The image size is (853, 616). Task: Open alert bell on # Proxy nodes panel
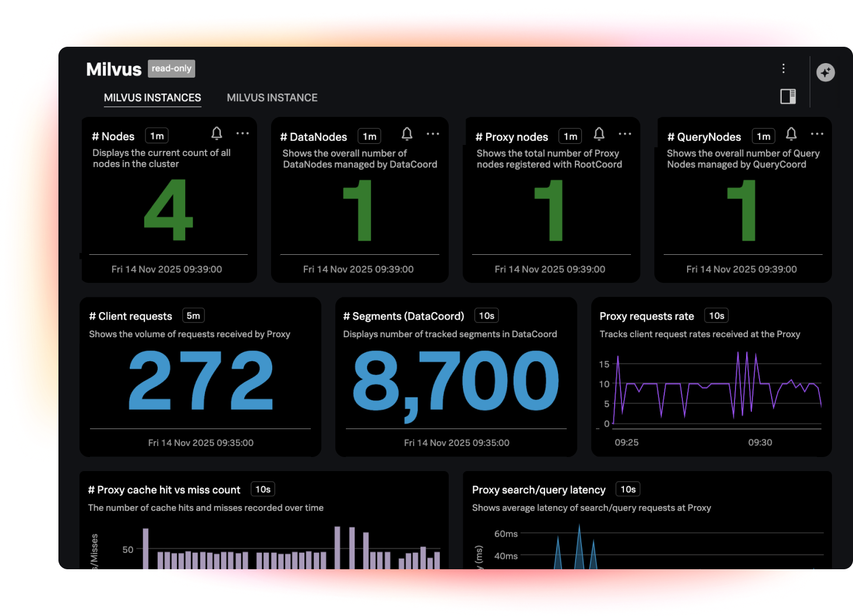pyautogui.click(x=599, y=134)
